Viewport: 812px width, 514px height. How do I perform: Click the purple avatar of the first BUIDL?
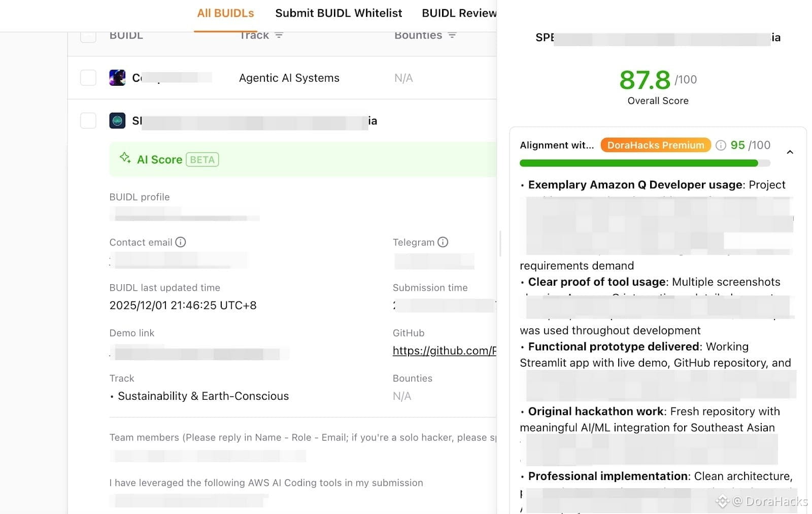click(117, 78)
